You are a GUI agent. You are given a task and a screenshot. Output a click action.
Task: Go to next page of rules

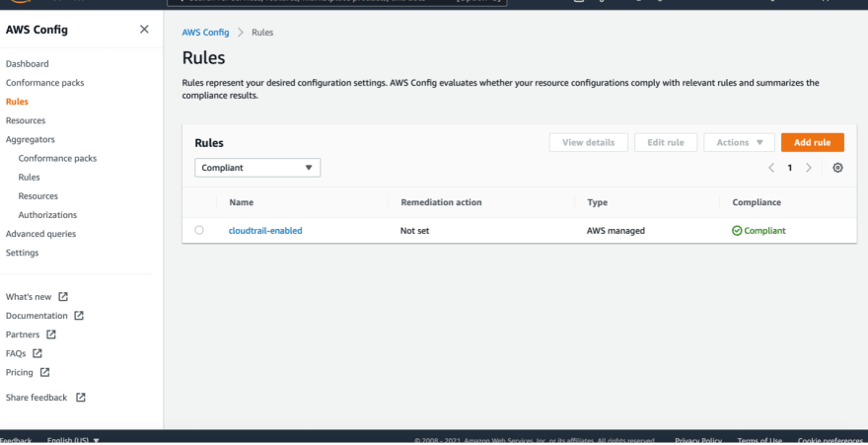[x=808, y=168]
